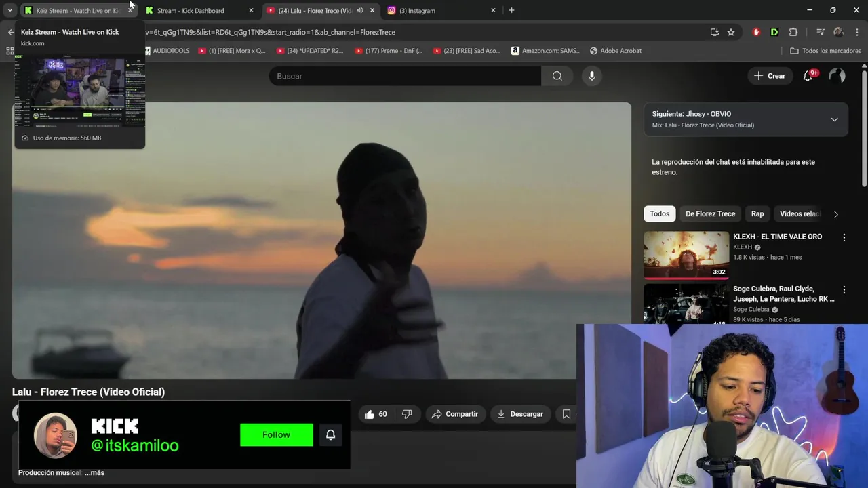Viewport: 868px width, 488px height.
Task: Open the "(34) *UPDATED* R2..." bookmark
Action: tap(310, 51)
